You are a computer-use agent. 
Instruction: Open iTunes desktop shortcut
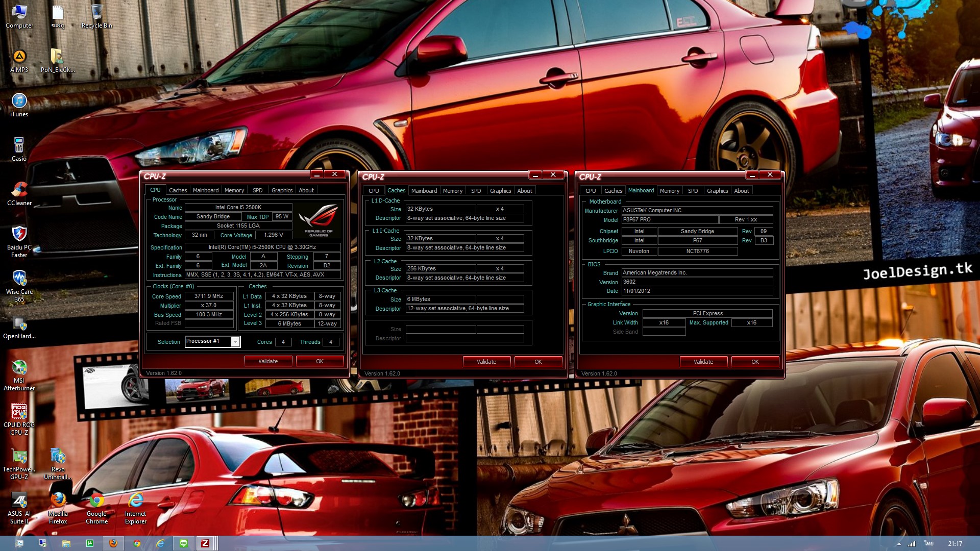click(x=19, y=101)
